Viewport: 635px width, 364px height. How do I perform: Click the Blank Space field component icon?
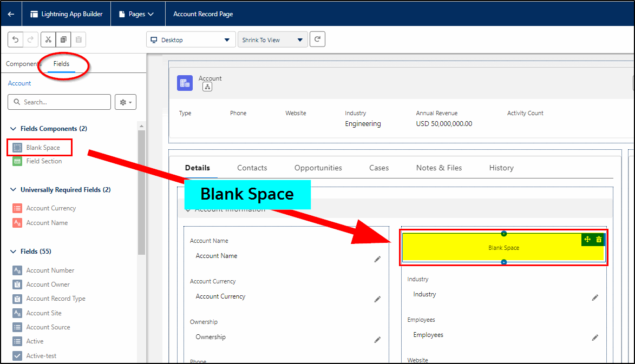17,148
